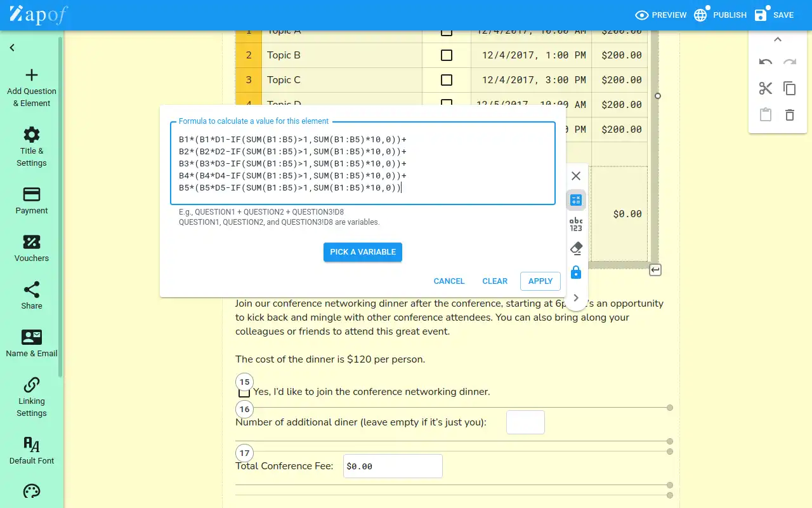Open Default Font settings in sidebar
This screenshot has width=812, height=508.
click(31, 450)
